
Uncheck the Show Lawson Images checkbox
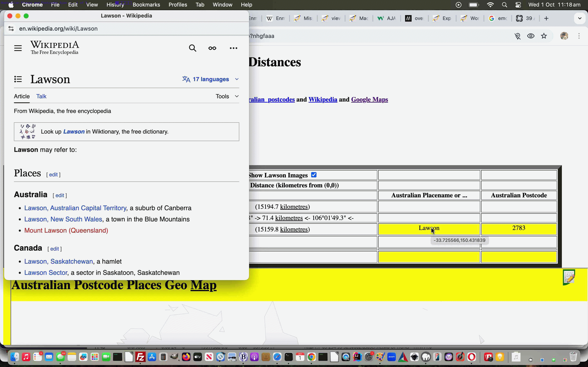point(314,175)
